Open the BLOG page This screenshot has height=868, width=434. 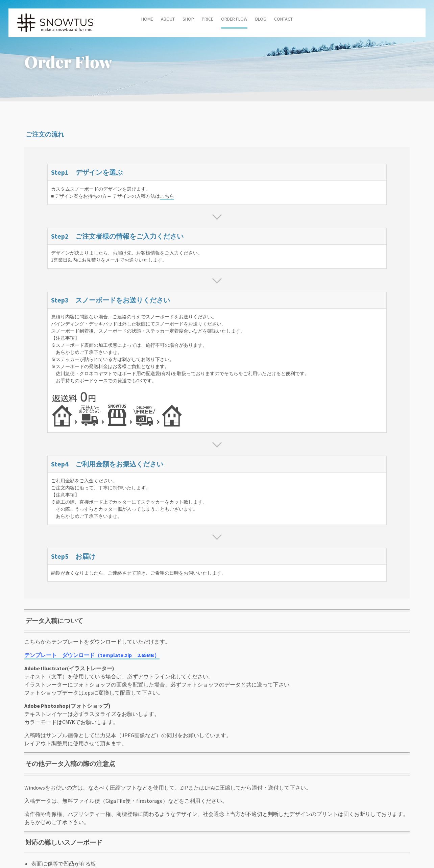(261, 19)
